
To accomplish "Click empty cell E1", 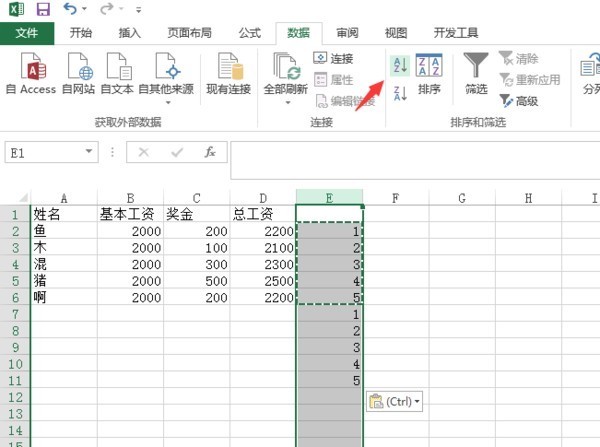I will click(329, 214).
